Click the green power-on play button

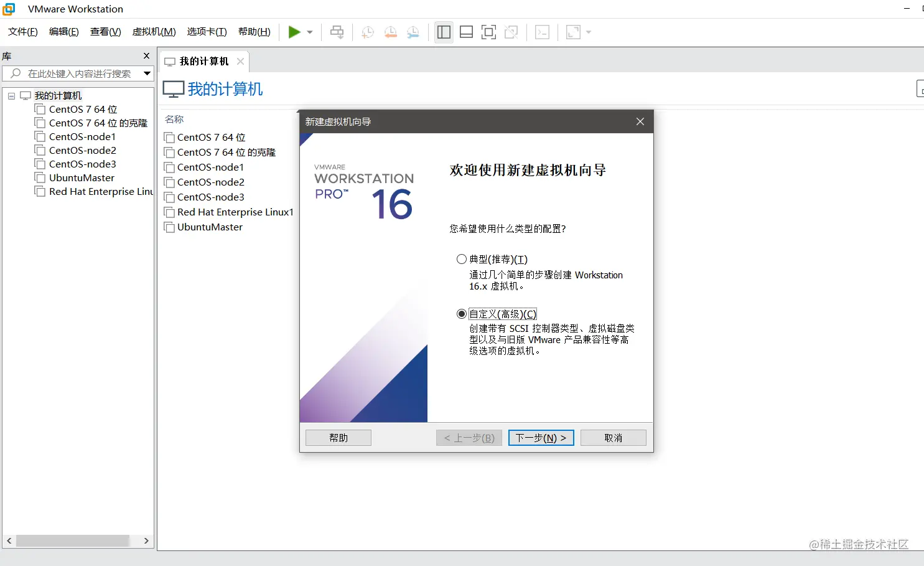294,32
